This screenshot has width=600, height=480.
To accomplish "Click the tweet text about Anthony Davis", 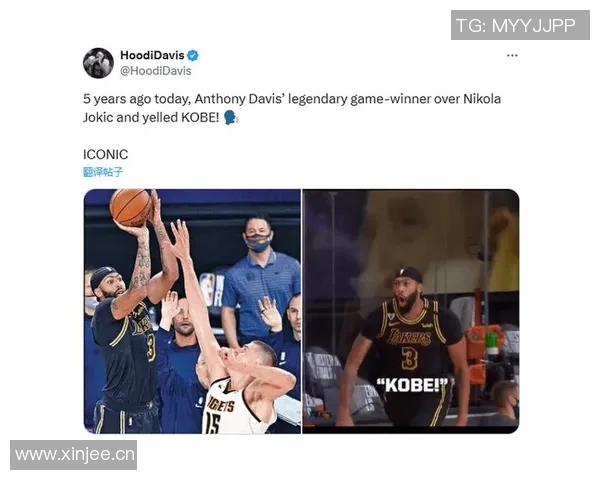I will point(292,108).
